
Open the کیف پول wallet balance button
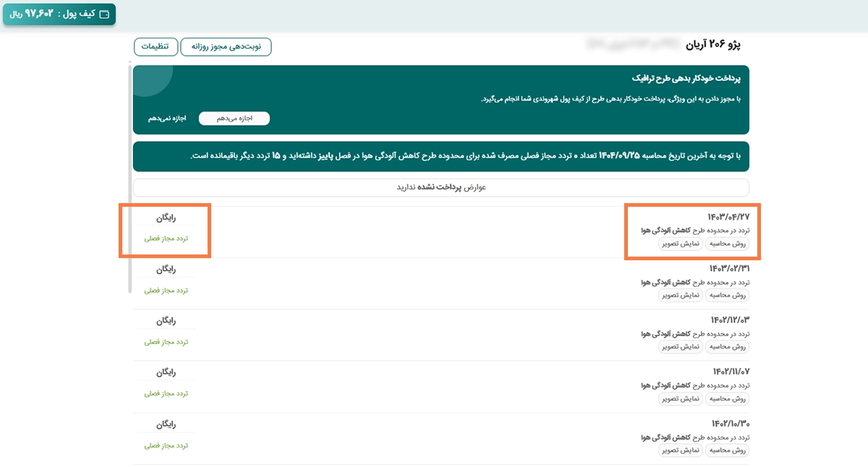58,13
